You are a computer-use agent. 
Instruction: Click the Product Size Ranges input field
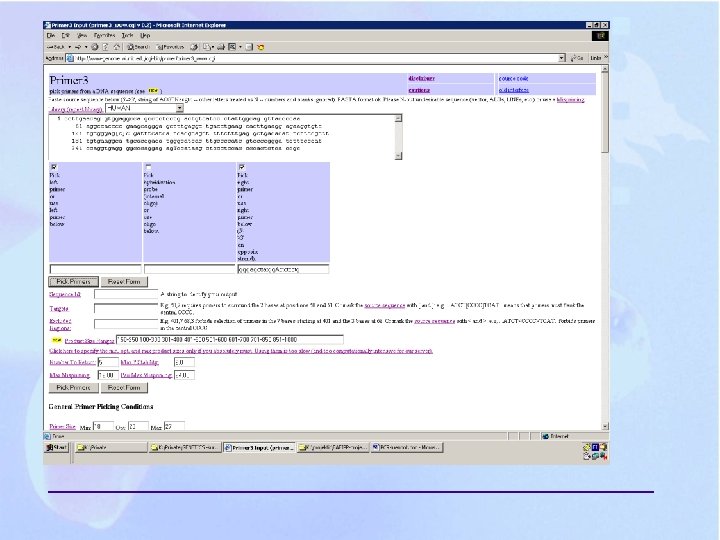pos(230,340)
